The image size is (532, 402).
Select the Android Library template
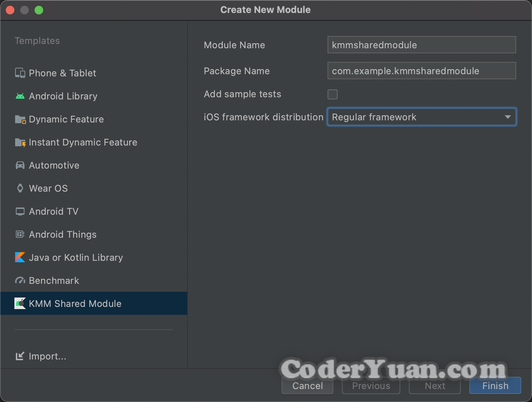(94, 96)
